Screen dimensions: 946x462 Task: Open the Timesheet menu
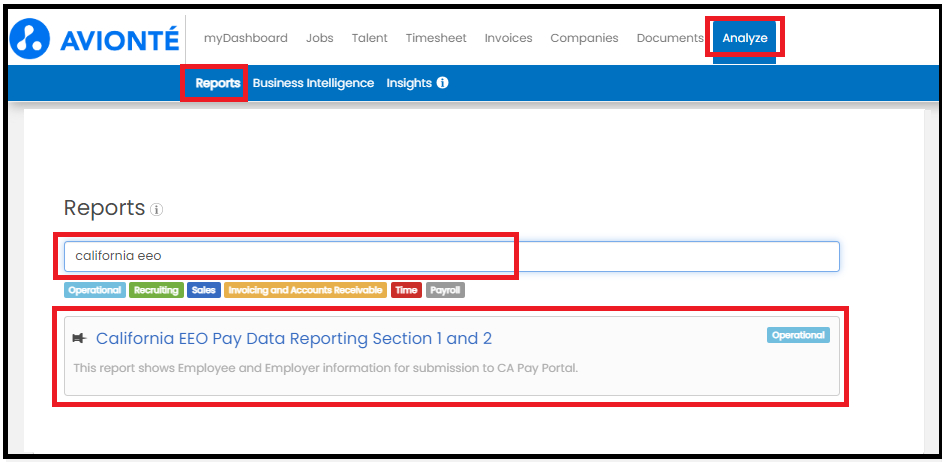pyautogui.click(x=436, y=38)
